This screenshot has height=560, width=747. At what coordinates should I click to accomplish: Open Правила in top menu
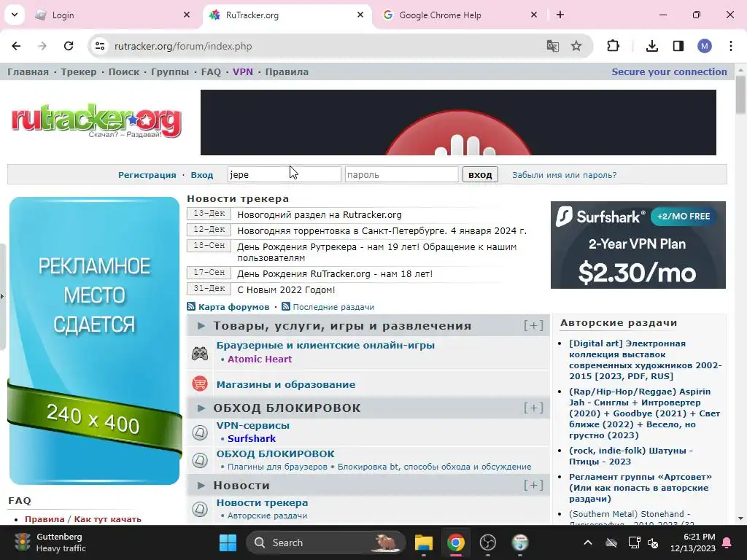pos(287,72)
